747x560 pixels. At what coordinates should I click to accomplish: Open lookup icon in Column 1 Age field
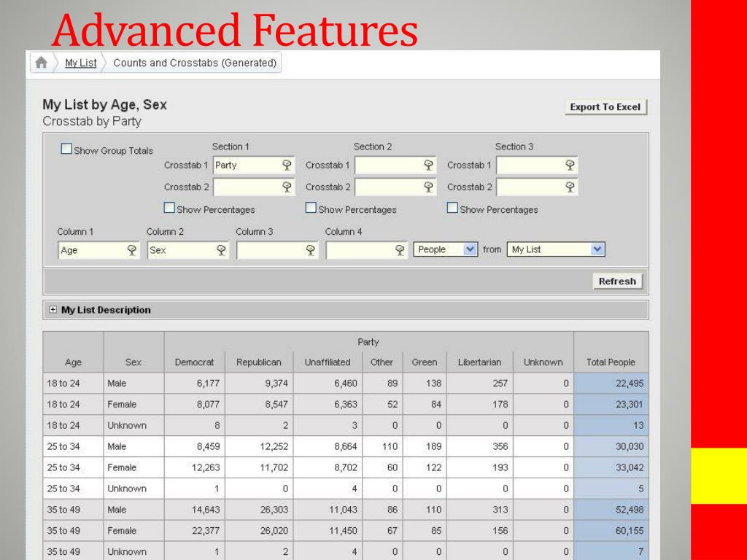(x=132, y=250)
